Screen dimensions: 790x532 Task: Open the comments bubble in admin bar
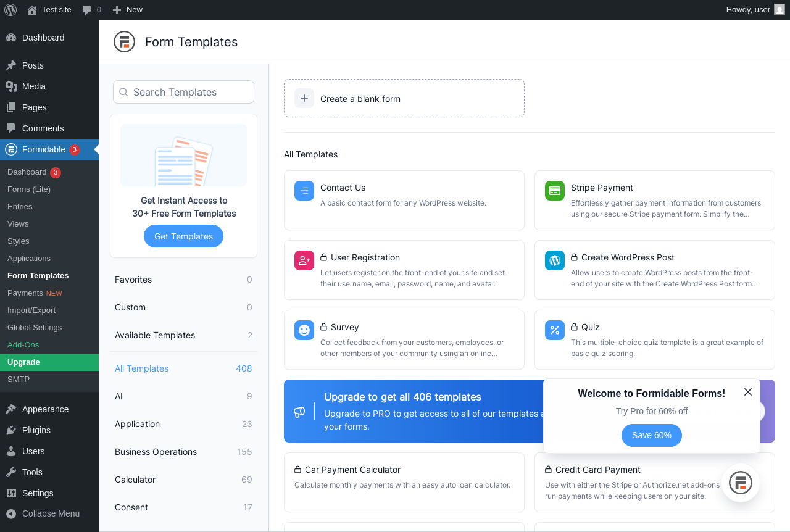[91, 10]
